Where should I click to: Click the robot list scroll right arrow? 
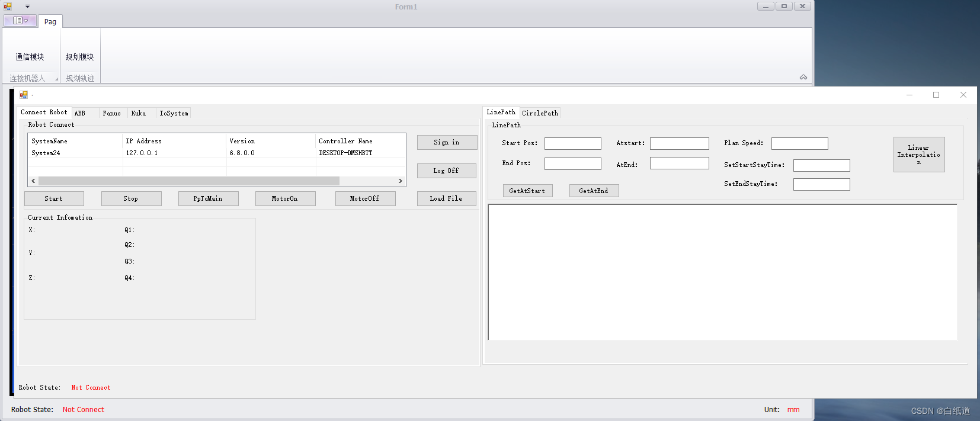401,181
